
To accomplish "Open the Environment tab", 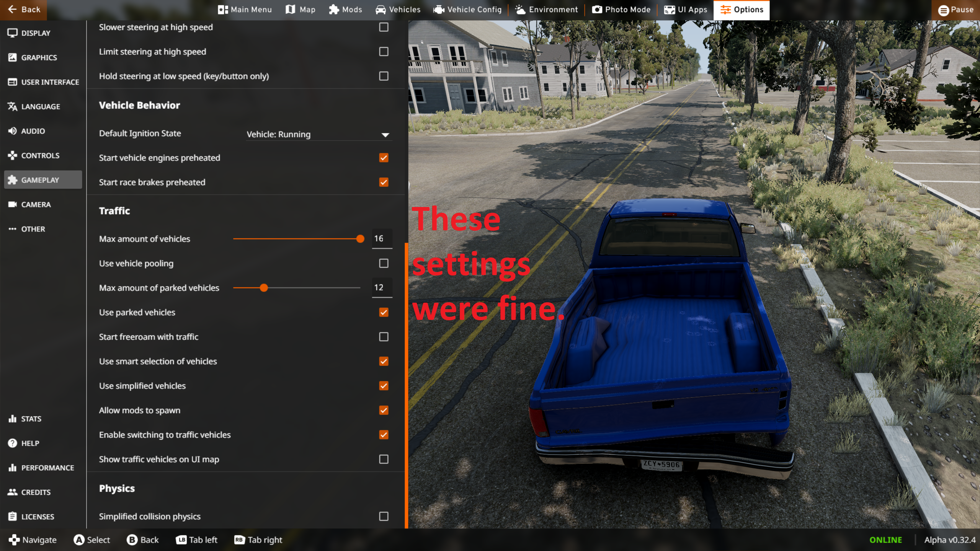I will tap(546, 10).
